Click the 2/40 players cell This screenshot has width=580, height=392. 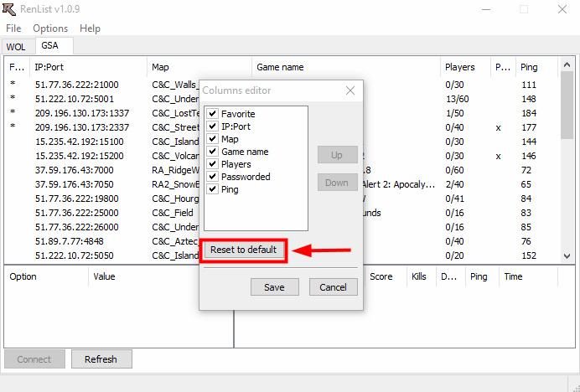coord(454,184)
